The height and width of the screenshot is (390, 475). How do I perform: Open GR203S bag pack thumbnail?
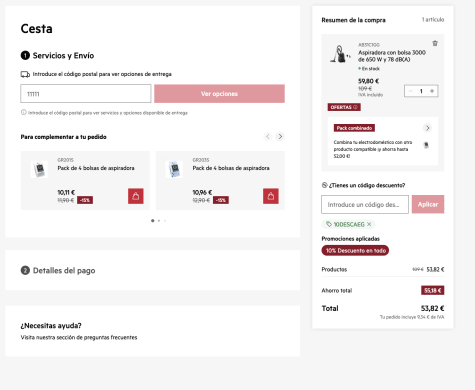click(174, 169)
